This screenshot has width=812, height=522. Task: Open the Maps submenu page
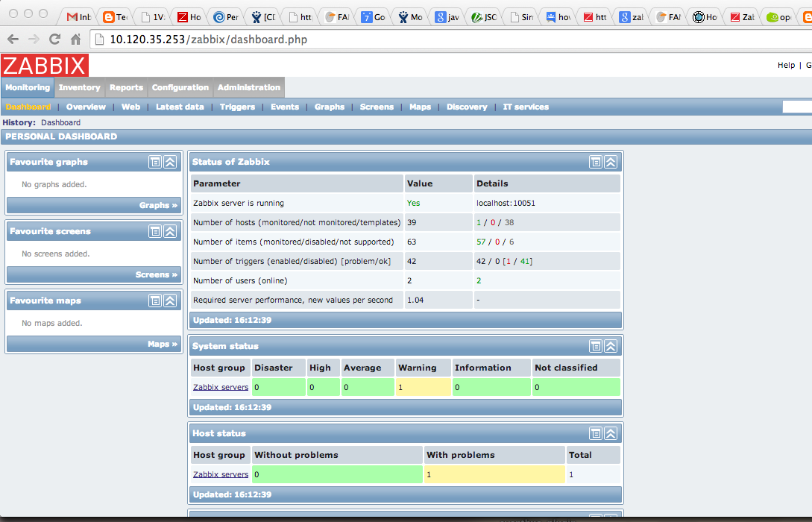pyautogui.click(x=420, y=107)
